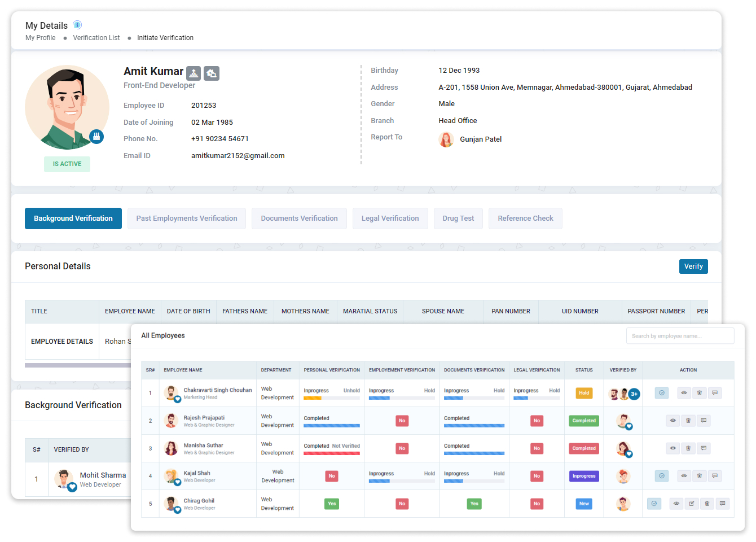Delete Chakravarti Singh Chouhan's verification record

(x=699, y=393)
